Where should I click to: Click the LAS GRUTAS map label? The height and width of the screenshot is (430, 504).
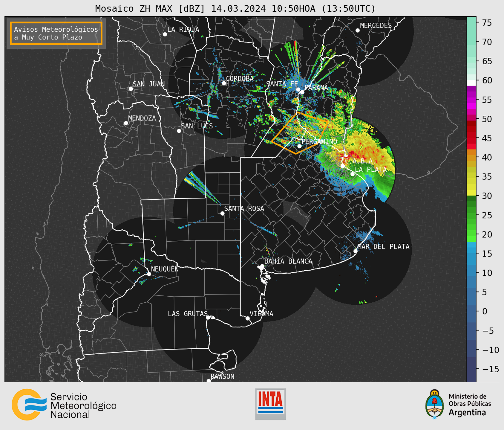188,314
